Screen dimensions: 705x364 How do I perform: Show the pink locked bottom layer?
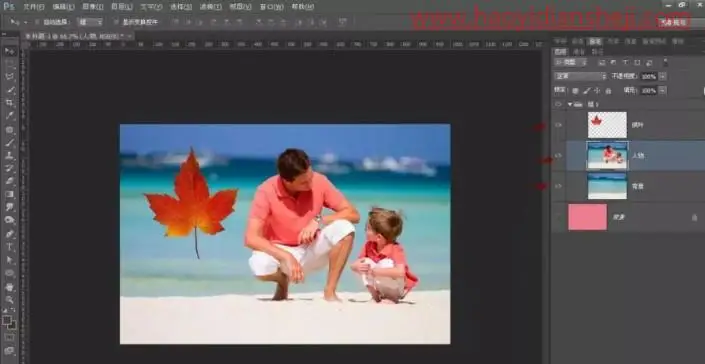[x=558, y=217]
